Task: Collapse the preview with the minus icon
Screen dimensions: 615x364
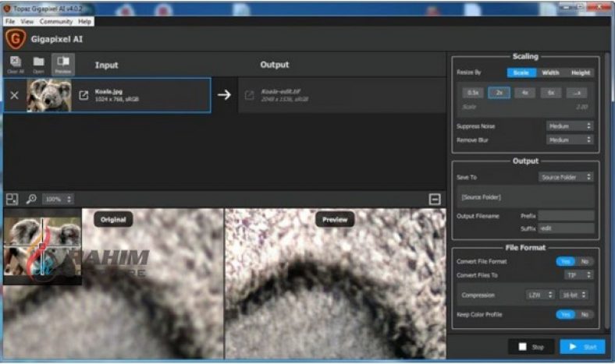Action: pos(435,200)
